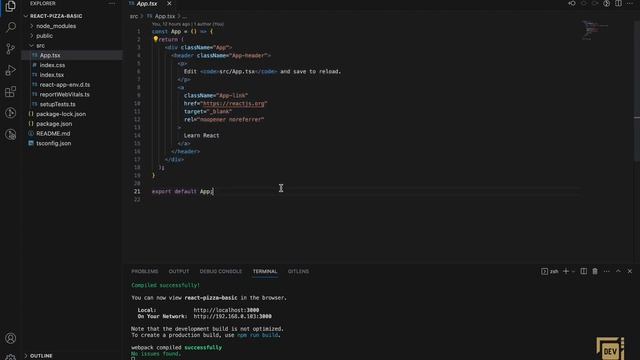The width and height of the screenshot is (640, 360).
Task: Open tsconfig.json file
Action: [x=71, y=143]
